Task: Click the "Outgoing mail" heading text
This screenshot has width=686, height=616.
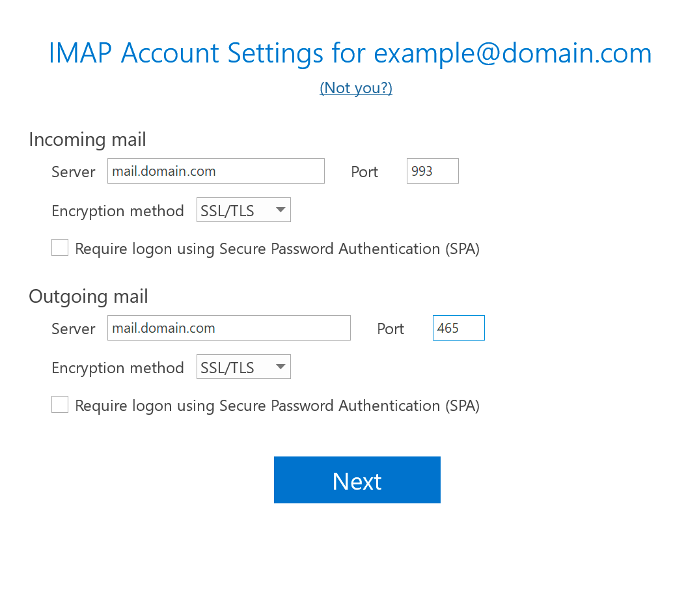Action: 89,297
